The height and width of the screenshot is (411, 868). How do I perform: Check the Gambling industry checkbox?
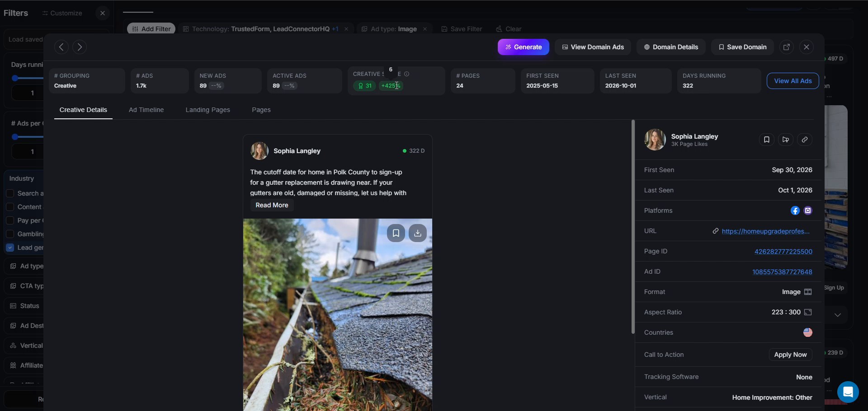pyautogui.click(x=10, y=234)
